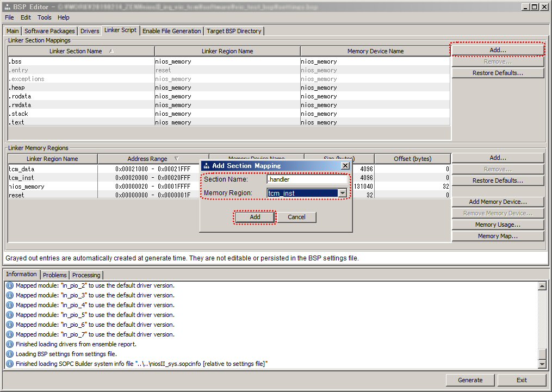552x392 pixels.
Task: Click info icon beside Finished loading drivers message
Action: 10,344
